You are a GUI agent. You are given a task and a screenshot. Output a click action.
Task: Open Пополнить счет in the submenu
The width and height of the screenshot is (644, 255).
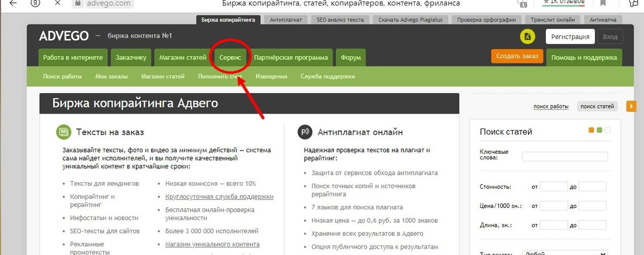220,77
